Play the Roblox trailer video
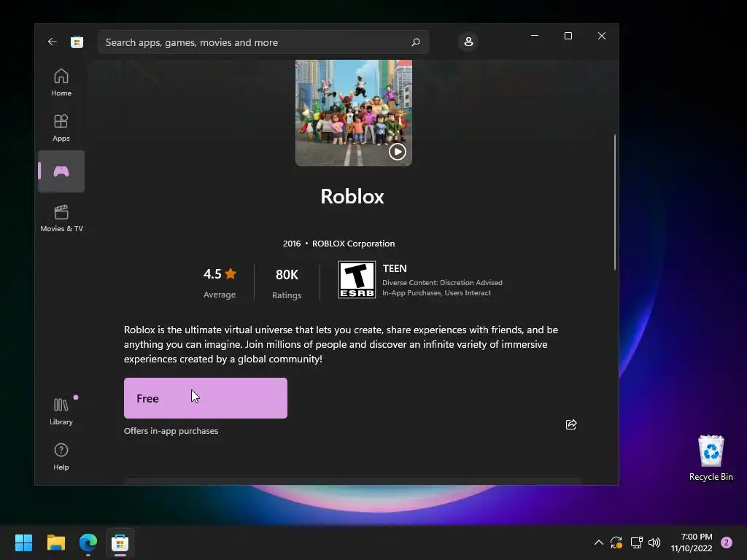This screenshot has height=560, width=747. click(x=398, y=152)
